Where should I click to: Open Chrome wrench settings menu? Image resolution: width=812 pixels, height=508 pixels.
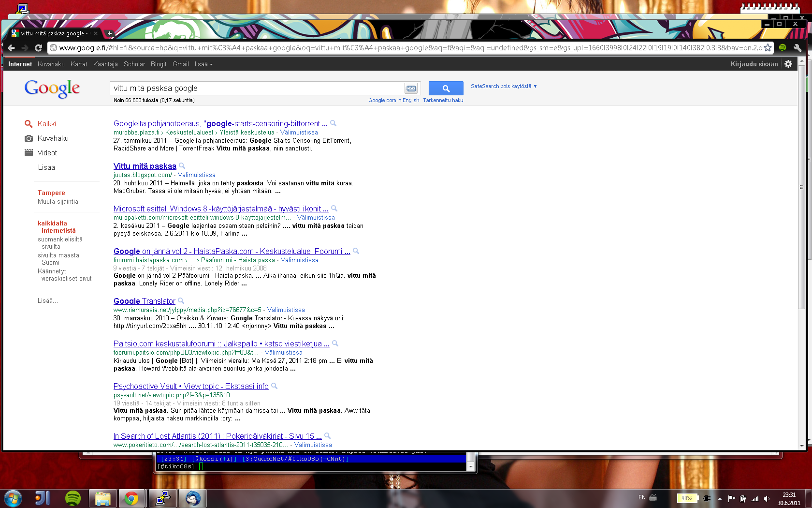tap(797, 48)
